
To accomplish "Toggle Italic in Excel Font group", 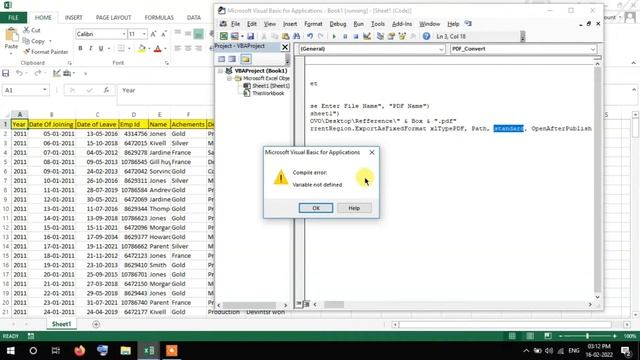I will tap(90, 49).
